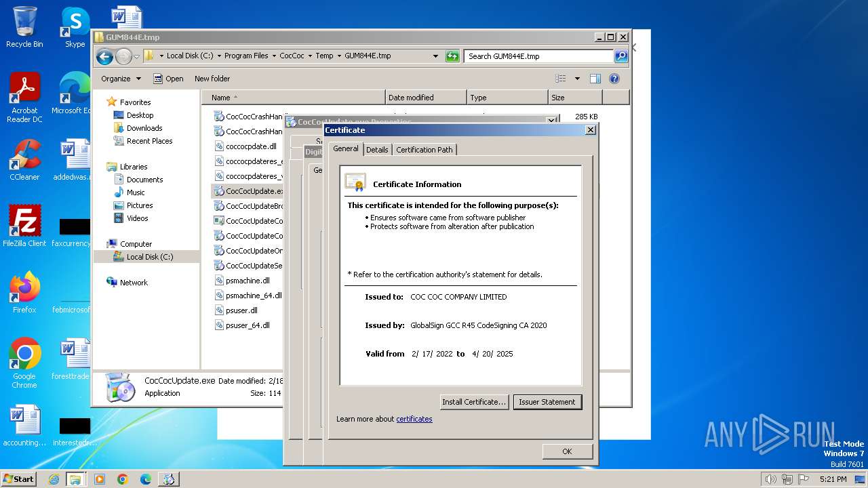The image size is (868, 488).
Task: Click Install Certificate button
Action: click(x=474, y=402)
